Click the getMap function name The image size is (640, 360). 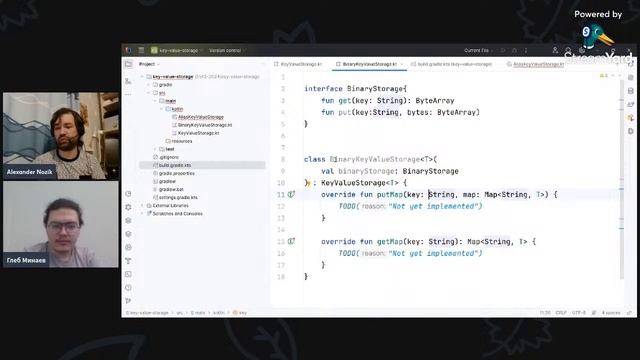point(390,242)
